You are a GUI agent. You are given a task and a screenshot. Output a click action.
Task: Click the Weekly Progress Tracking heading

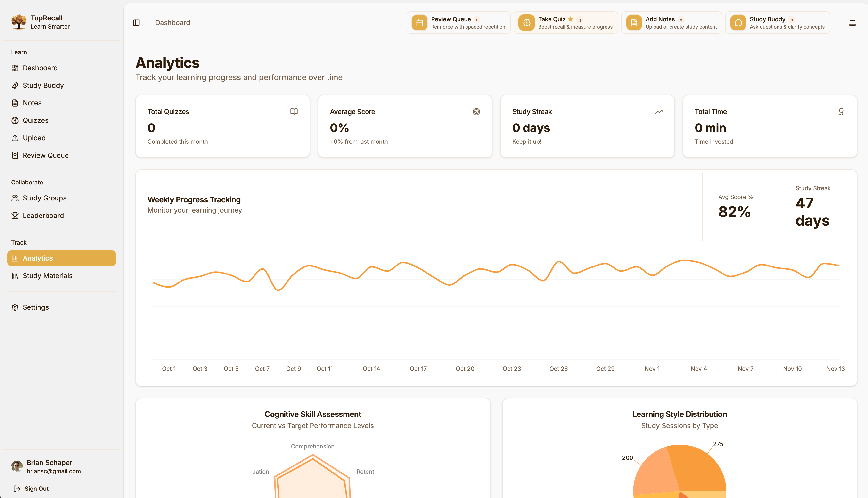pos(194,199)
